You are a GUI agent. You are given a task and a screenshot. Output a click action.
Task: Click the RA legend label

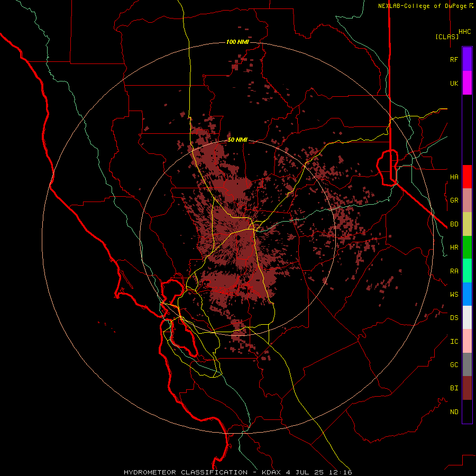click(454, 271)
